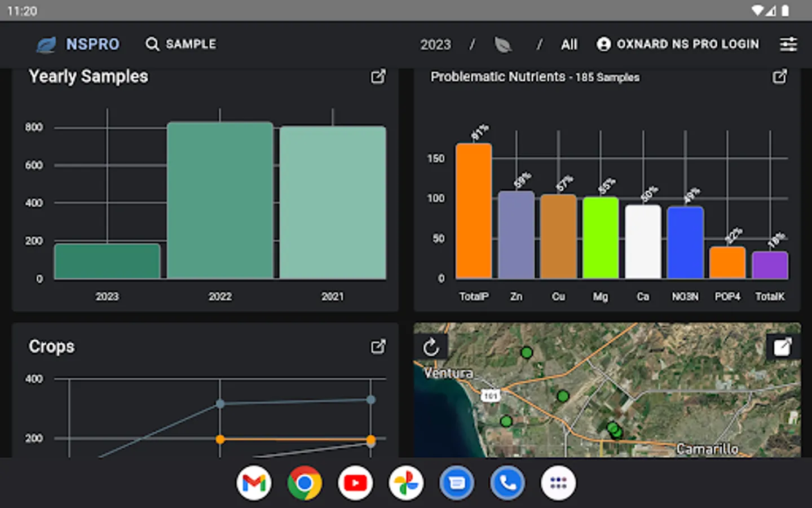Select the 2022 bar in Yearly Samples
Screen dimensions: 812x508
click(220, 200)
